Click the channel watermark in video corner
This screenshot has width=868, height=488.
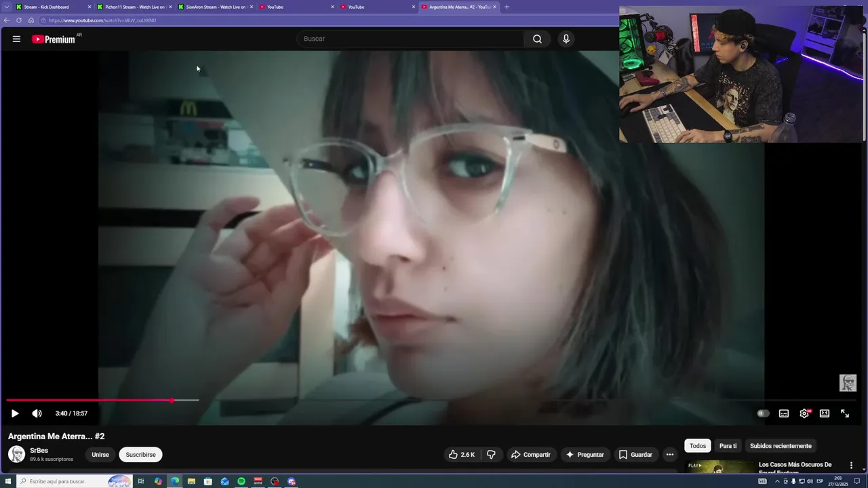pyautogui.click(x=848, y=382)
